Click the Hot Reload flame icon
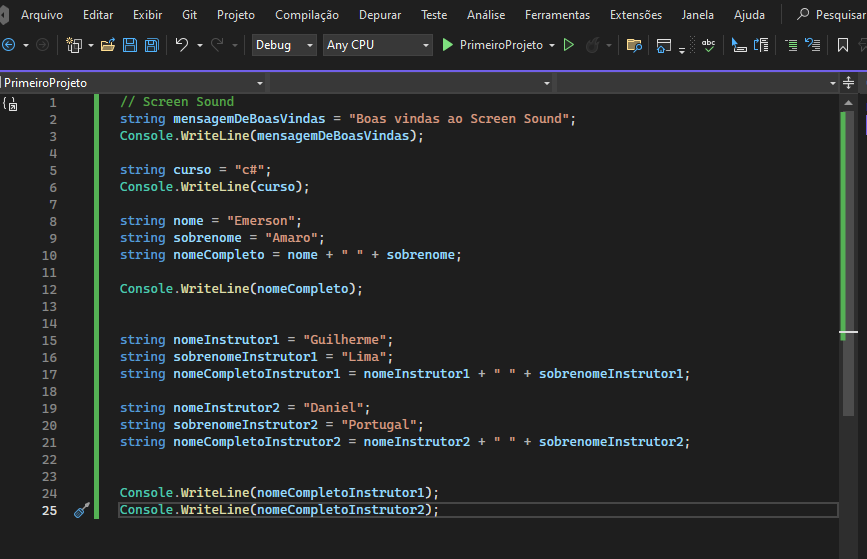The width and height of the screenshot is (867, 559). (592, 45)
